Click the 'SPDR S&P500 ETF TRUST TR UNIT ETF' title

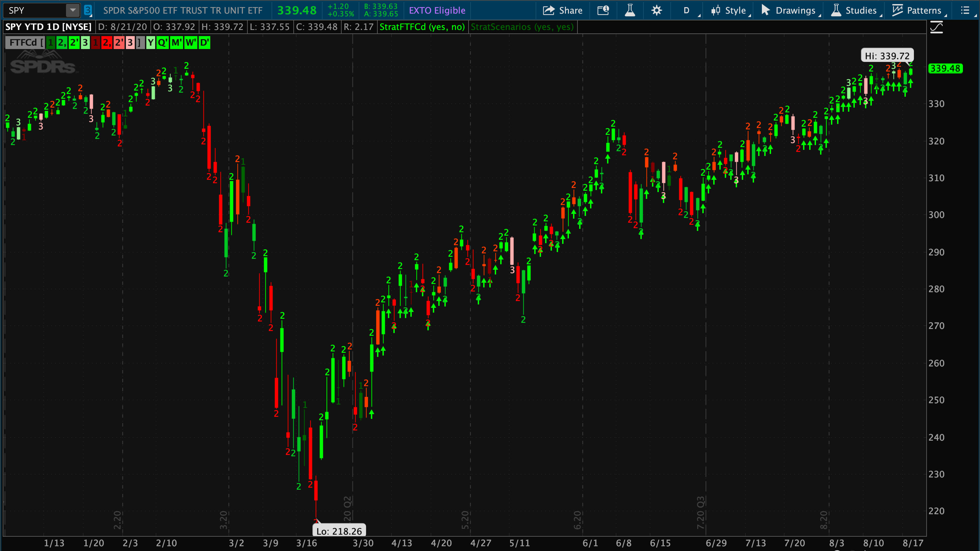[183, 11]
